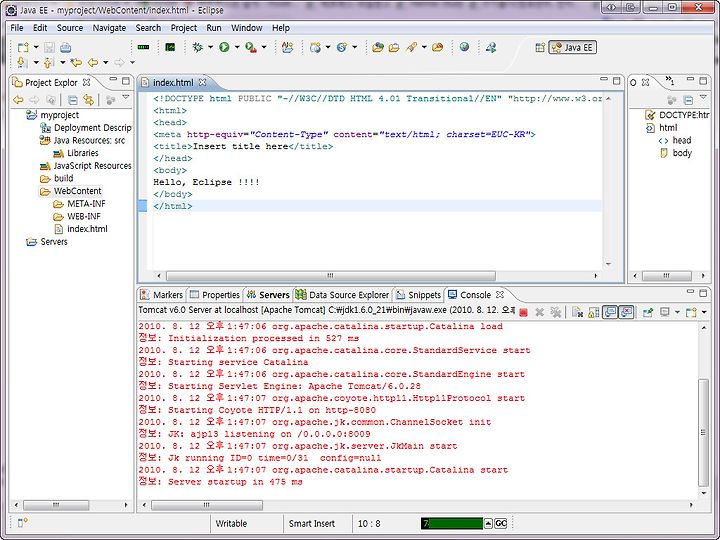The image size is (720, 540).
Task: Terminate the Tomcat server with red stop icon
Action: [523, 313]
